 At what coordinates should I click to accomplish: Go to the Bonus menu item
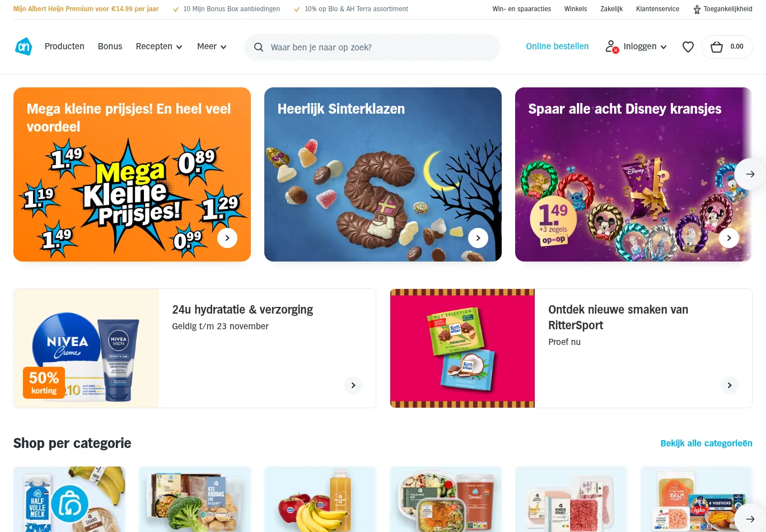click(110, 46)
